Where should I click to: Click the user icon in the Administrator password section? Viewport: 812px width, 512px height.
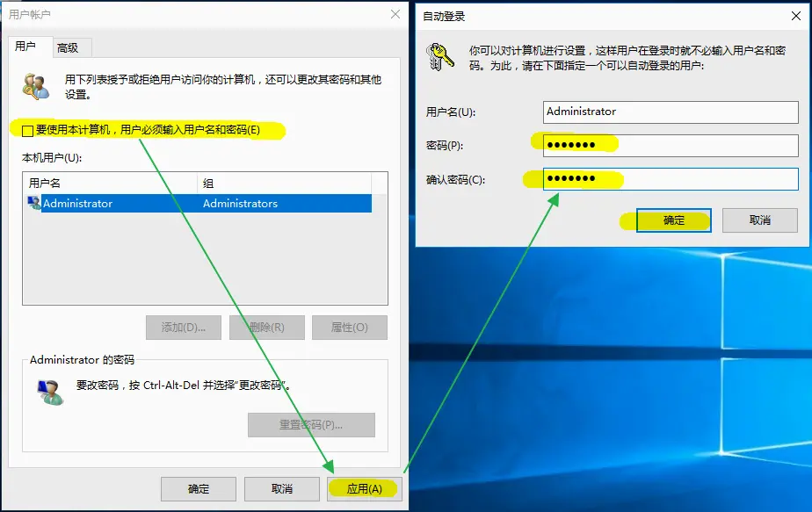tap(51, 393)
